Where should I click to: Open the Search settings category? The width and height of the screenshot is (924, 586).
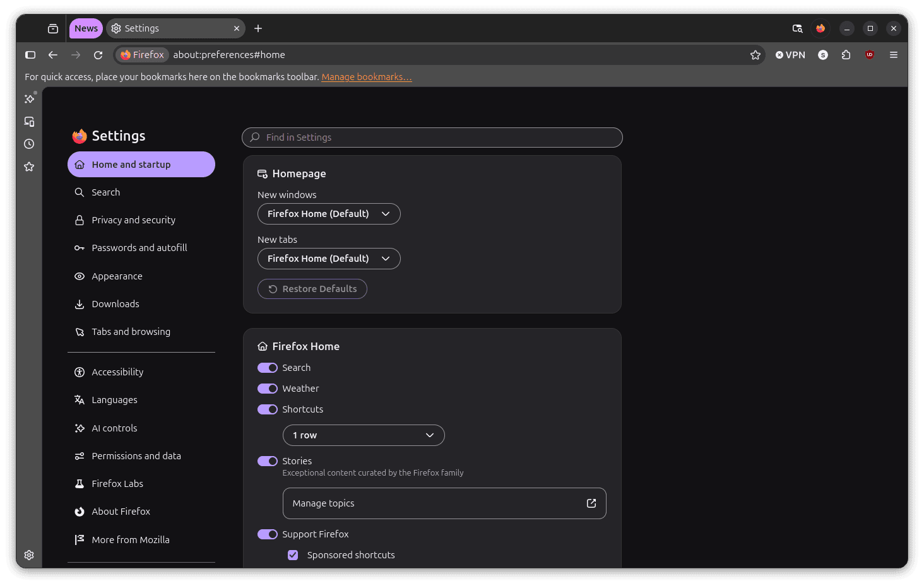click(x=141, y=192)
